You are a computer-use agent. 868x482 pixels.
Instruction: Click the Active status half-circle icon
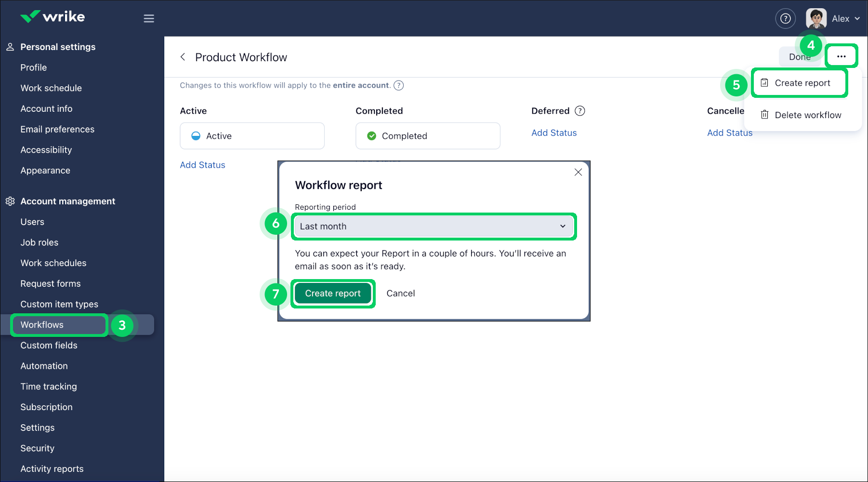tap(196, 135)
